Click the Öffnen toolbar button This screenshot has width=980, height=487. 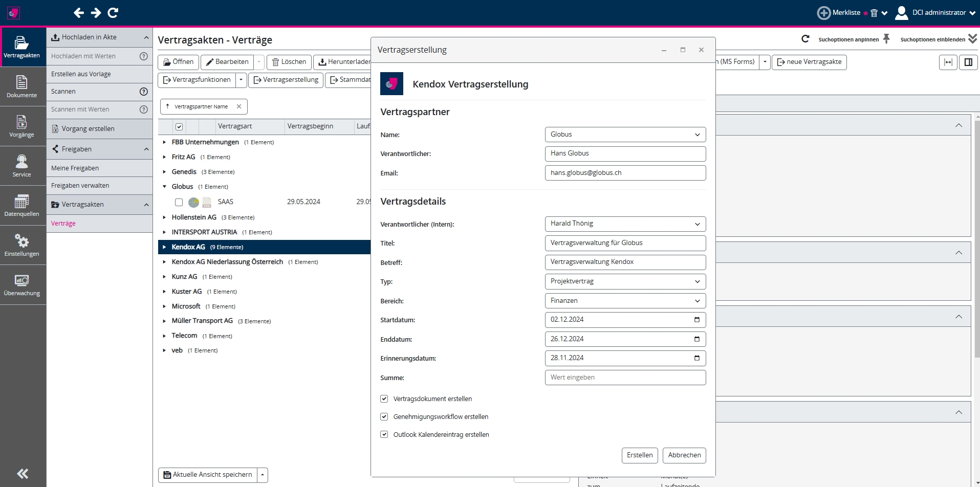click(x=179, y=62)
